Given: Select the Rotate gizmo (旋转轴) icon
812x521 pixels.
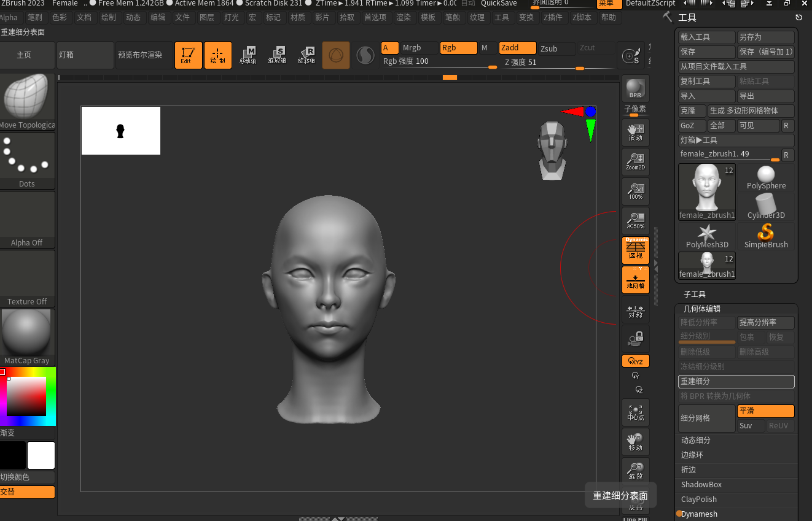Looking at the screenshot, I should (306, 55).
